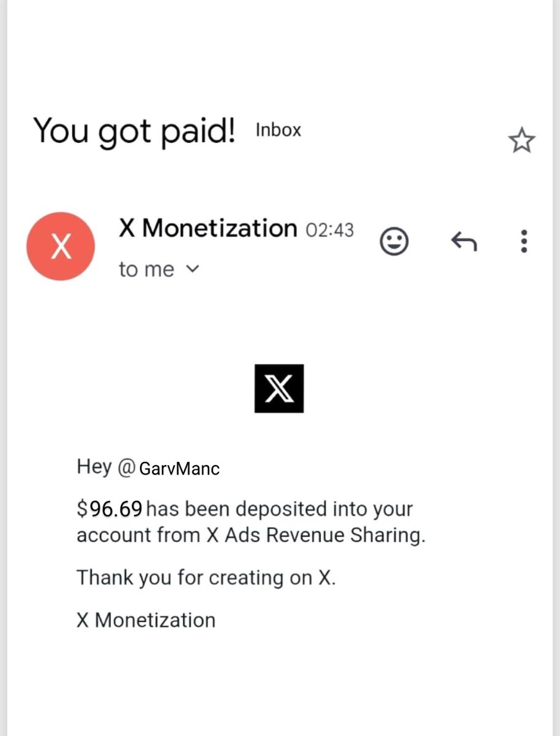The width and height of the screenshot is (560, 736).
Task: Tap the "Thank you for creating on X." line
Action: (206, 578)
